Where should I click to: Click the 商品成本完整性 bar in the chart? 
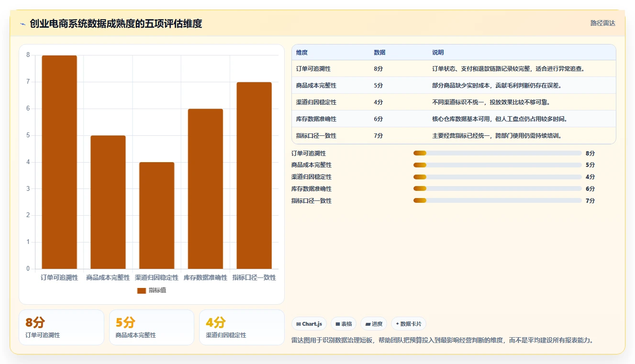pyautogui.click(x=108, y=202)
